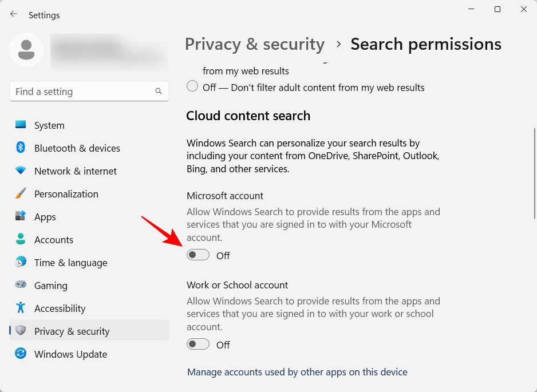Open Network & internet settings
Image resolution: width=537 pixels, height=392 pixels.
coord(76,171)
